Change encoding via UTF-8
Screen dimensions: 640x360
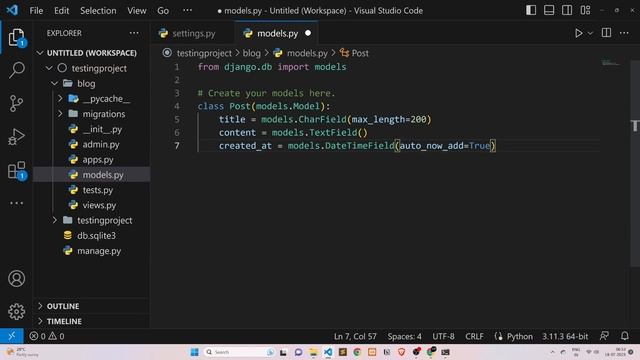coord(443,336)
